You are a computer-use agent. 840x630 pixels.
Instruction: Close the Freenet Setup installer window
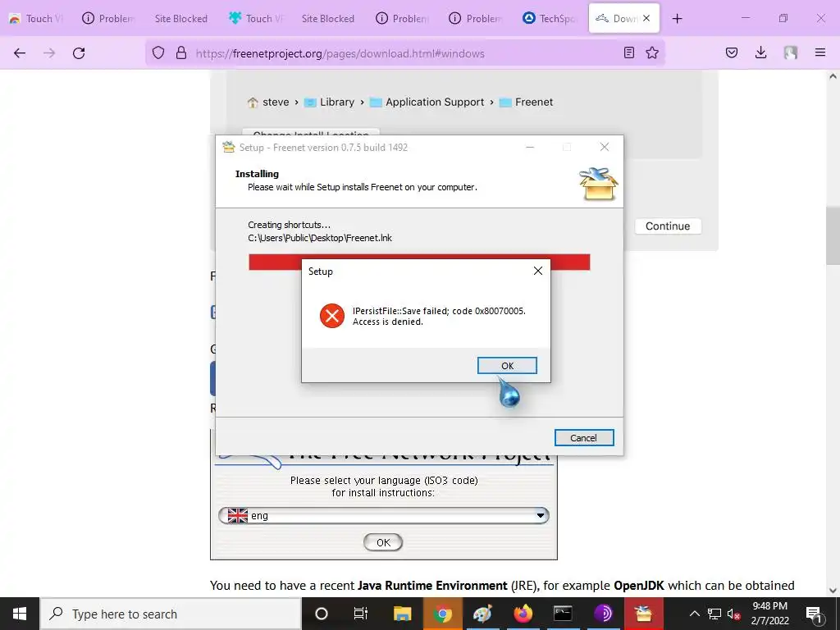605,147
